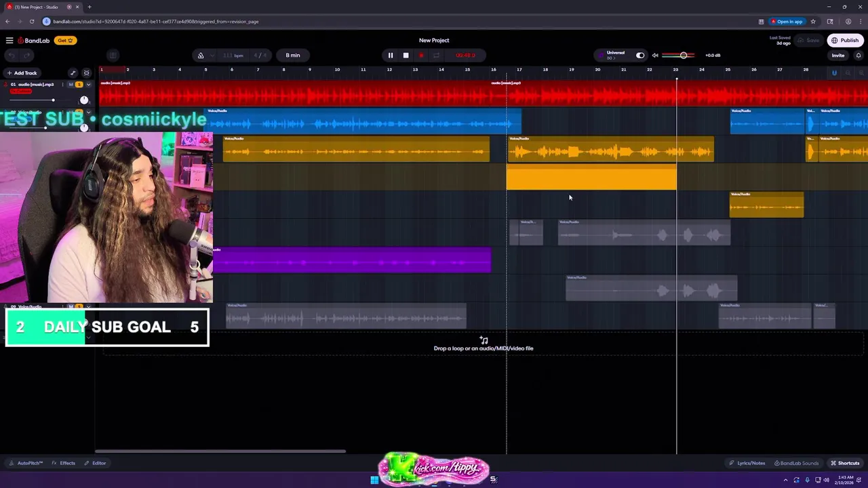Viewport: 868px width, 488px height.
Task: Click the Open in app button
Action: 787,22
